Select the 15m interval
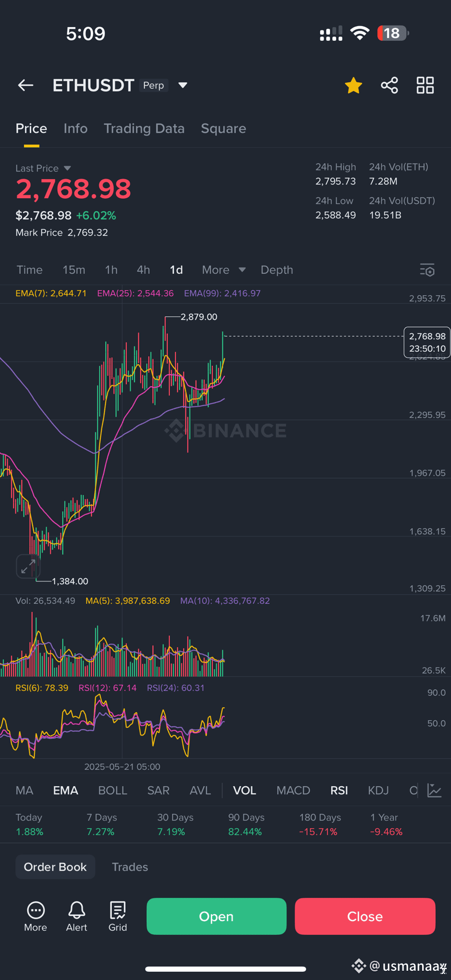Screen dimensions: 451x980 (74, 270)
